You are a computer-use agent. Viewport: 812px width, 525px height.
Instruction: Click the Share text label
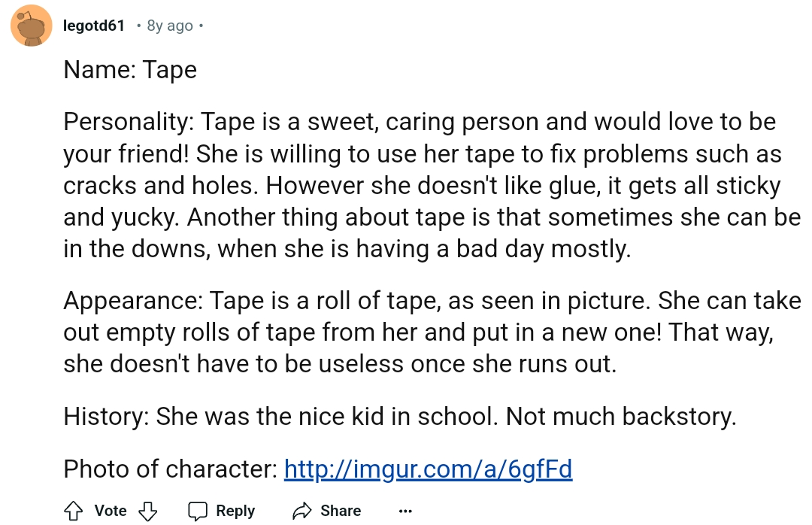click(341, 511)
